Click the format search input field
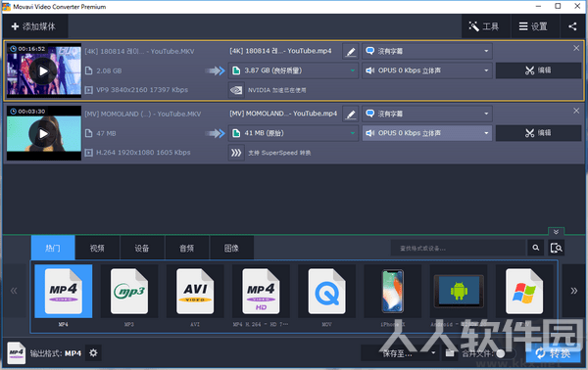 [x=459, y=248]
